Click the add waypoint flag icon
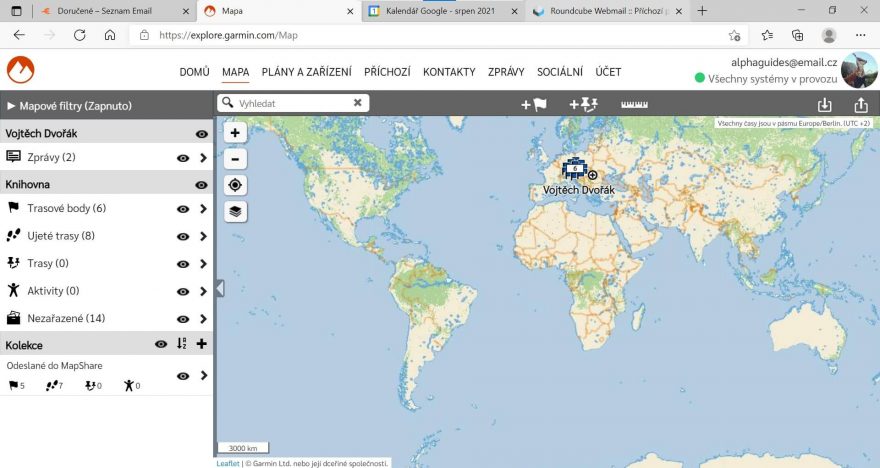Image resolution: width=880 pixels, height=468 pixels. tap(533, 104)
